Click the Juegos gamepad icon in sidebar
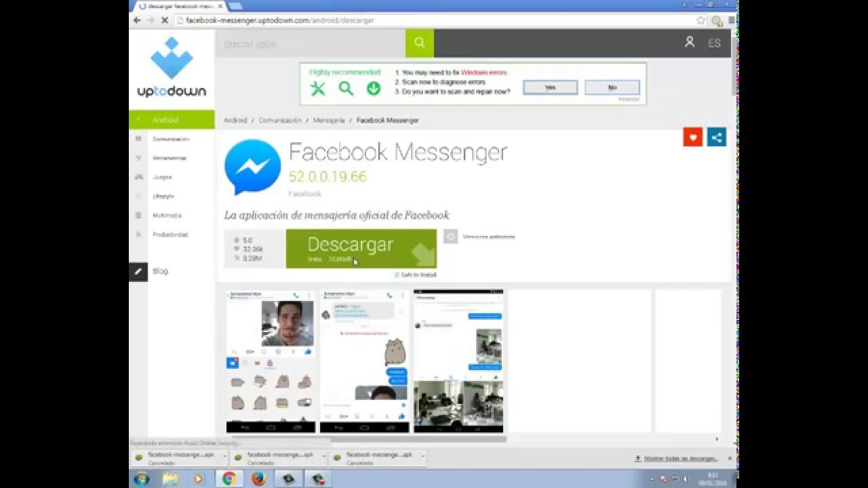The height and width of the screenshot is (488, 868). click(138, 177)
